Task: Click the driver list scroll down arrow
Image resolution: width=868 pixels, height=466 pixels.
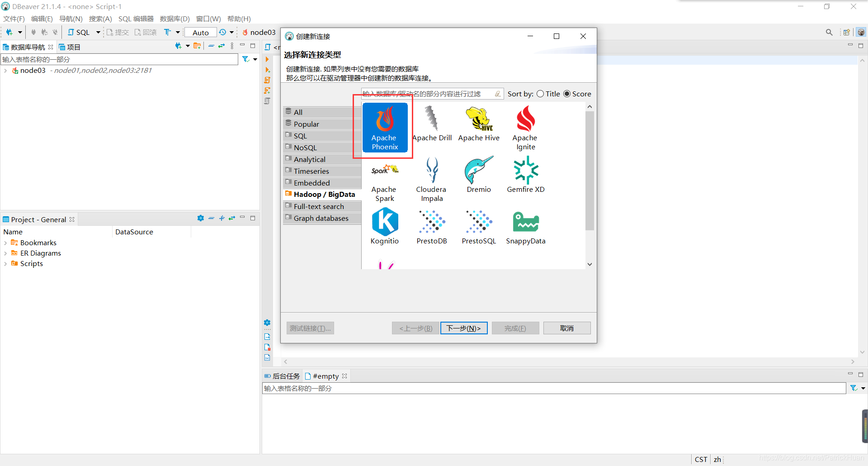Action: click(x=590, y=264)
